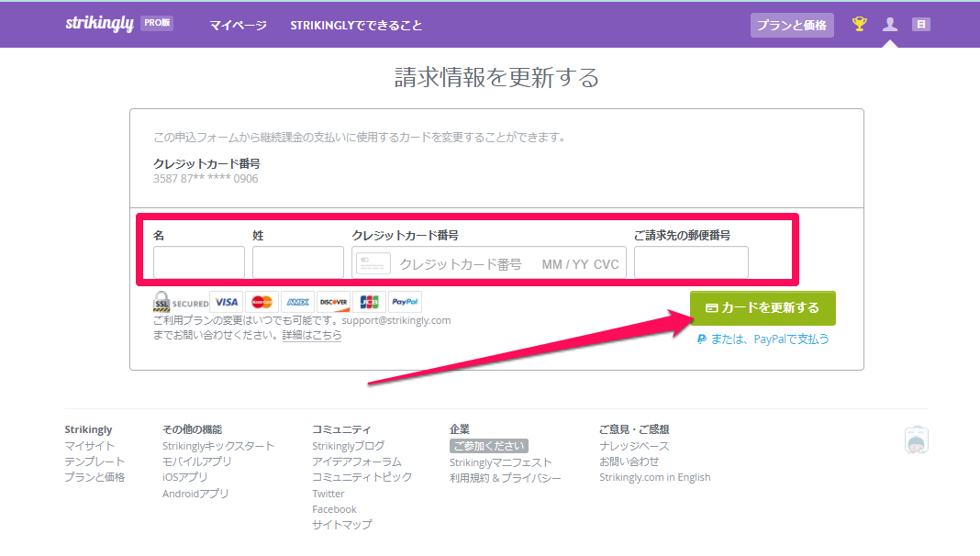The width and height of the screenshot is (980, 556).
Task: Open the 詳細はこちら link
Action: click(x=312, y=335)
